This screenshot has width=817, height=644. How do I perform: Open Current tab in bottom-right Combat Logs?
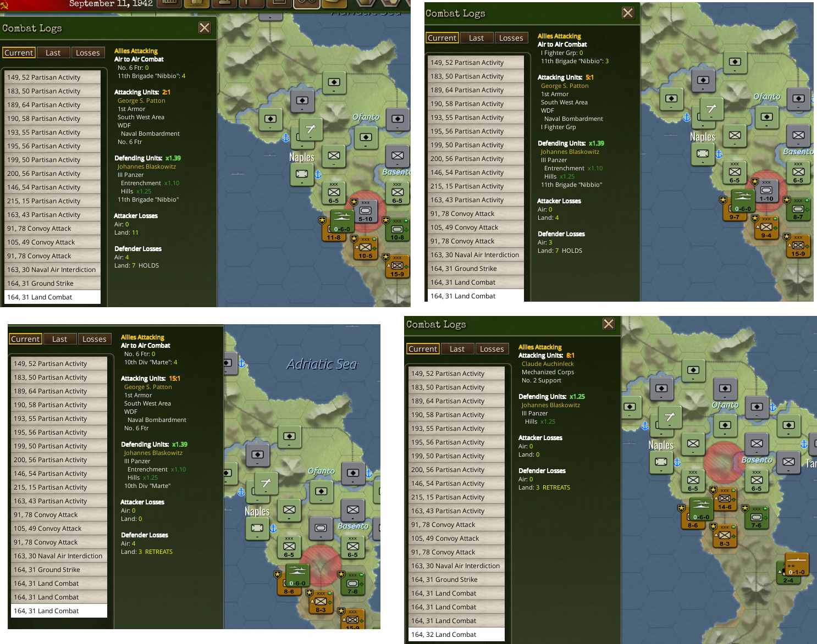tap(423, 349)
